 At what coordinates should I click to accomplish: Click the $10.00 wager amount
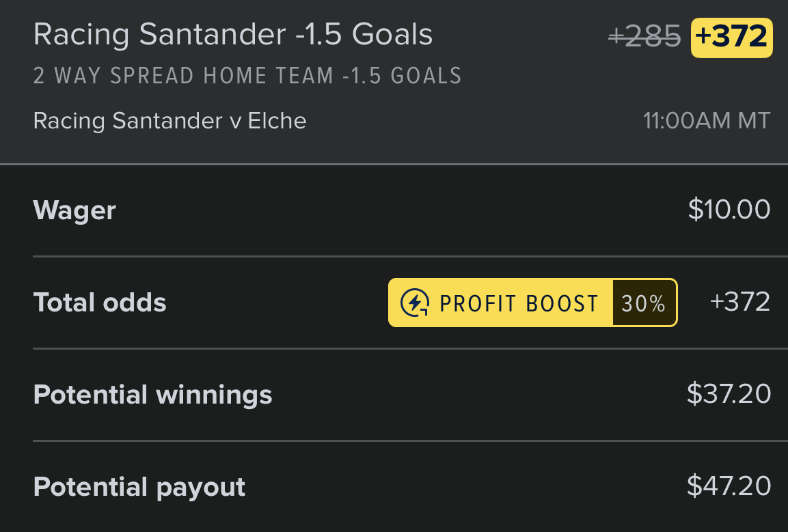729,210
